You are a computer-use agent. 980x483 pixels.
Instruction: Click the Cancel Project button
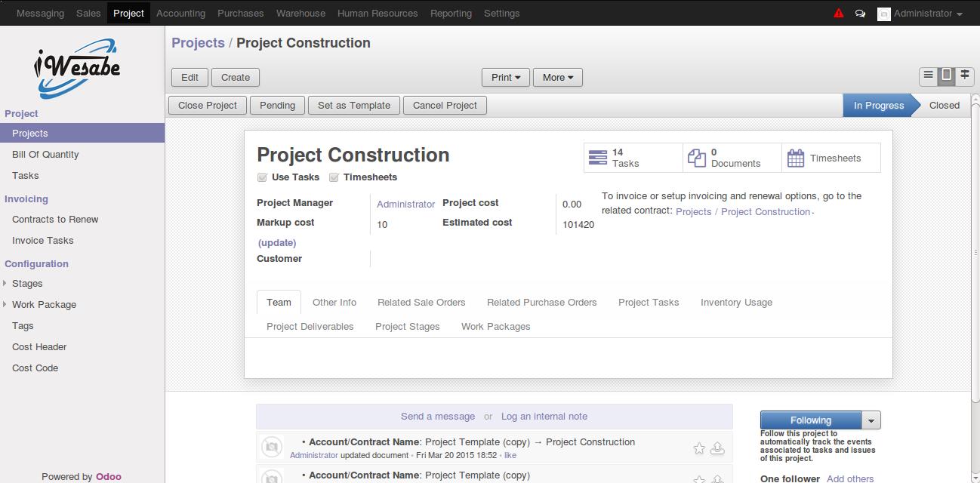(x=445, y=105)
